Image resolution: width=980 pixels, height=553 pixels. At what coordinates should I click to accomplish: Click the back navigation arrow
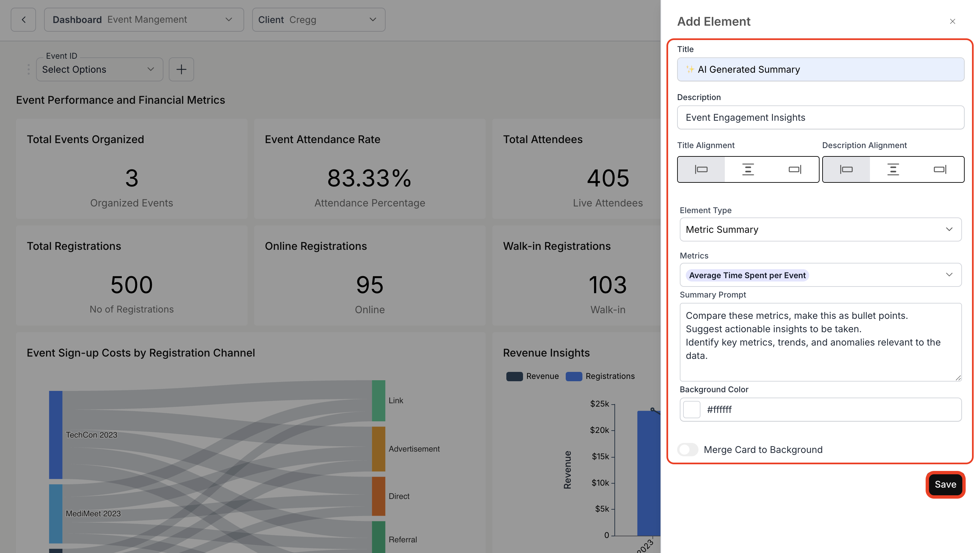click(23, 19)
